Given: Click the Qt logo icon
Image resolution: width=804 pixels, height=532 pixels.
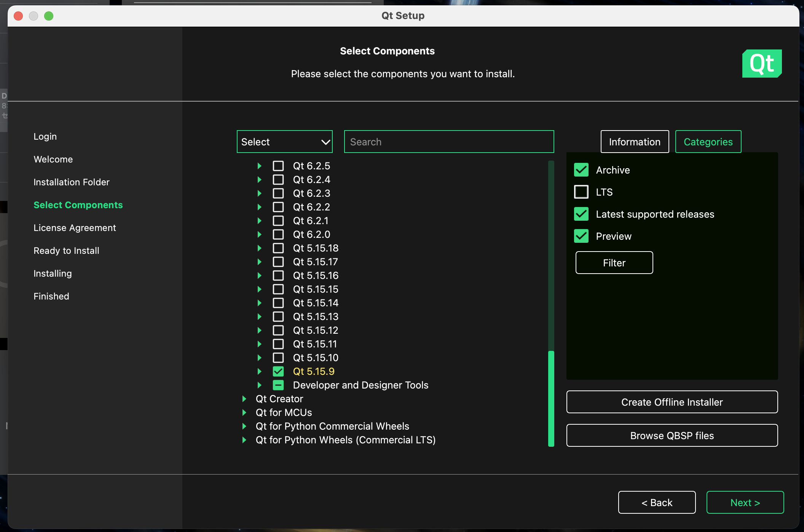Looking at the screenshot, I should (761, 64).
